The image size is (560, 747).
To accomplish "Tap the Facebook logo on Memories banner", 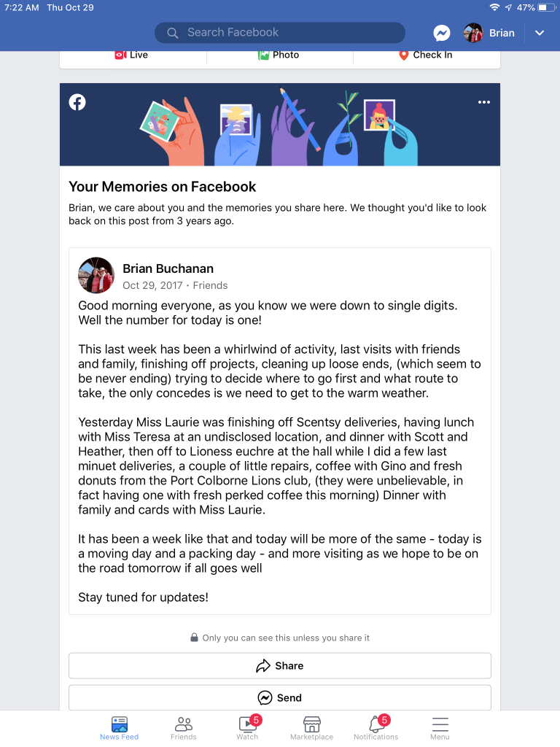I will [77, 102].
